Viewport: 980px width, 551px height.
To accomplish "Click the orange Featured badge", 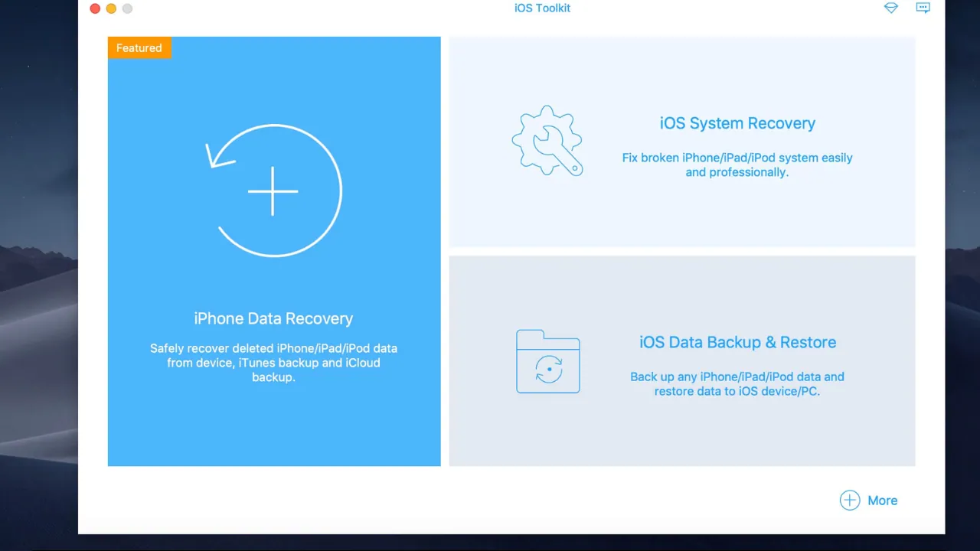I will coord(139,47).
